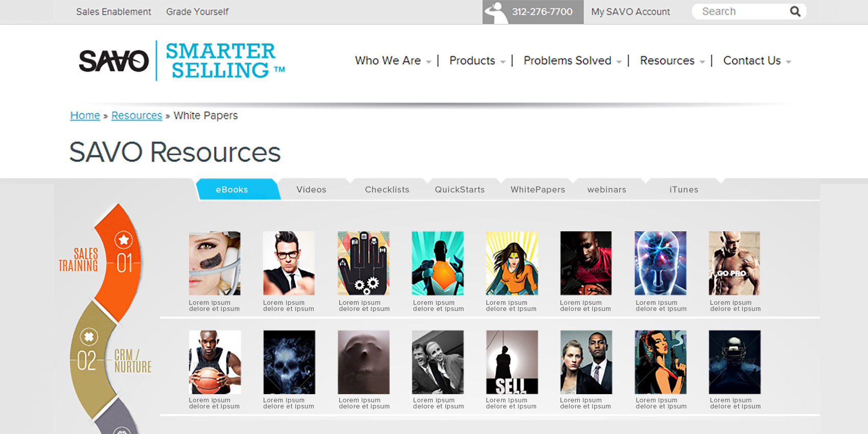Open the gloved hand with gears eBook
The height and width of the screenshot is (434, 868).
click(363, 263)
